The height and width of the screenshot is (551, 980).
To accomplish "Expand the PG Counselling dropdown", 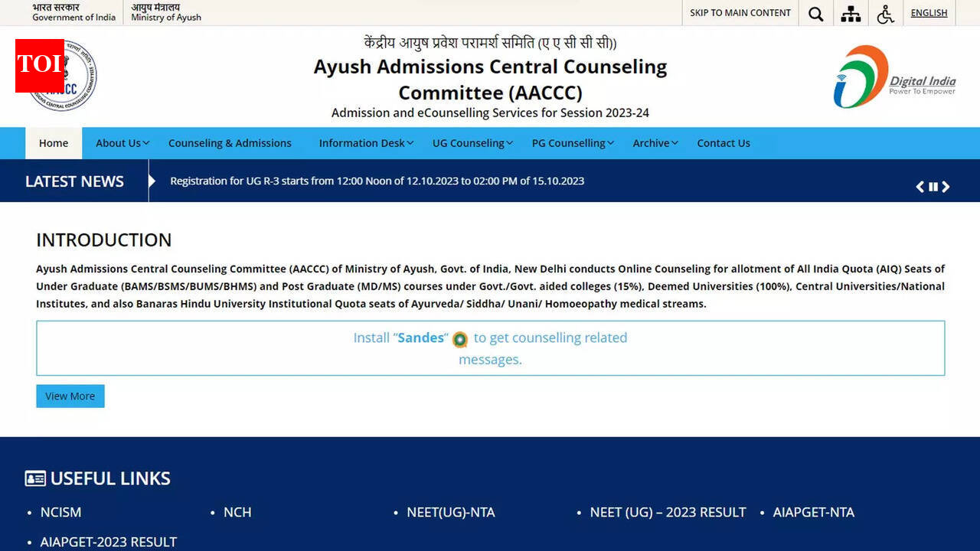I will pos(573,143).
